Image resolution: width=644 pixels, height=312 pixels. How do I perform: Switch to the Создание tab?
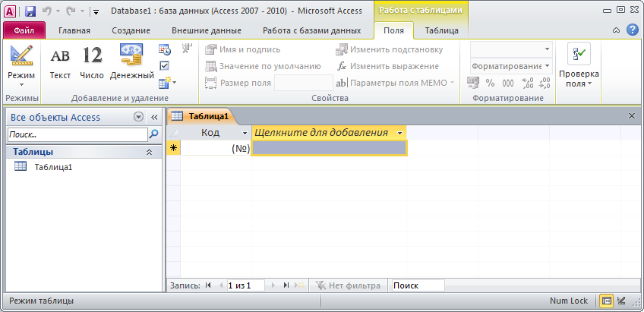131,30
